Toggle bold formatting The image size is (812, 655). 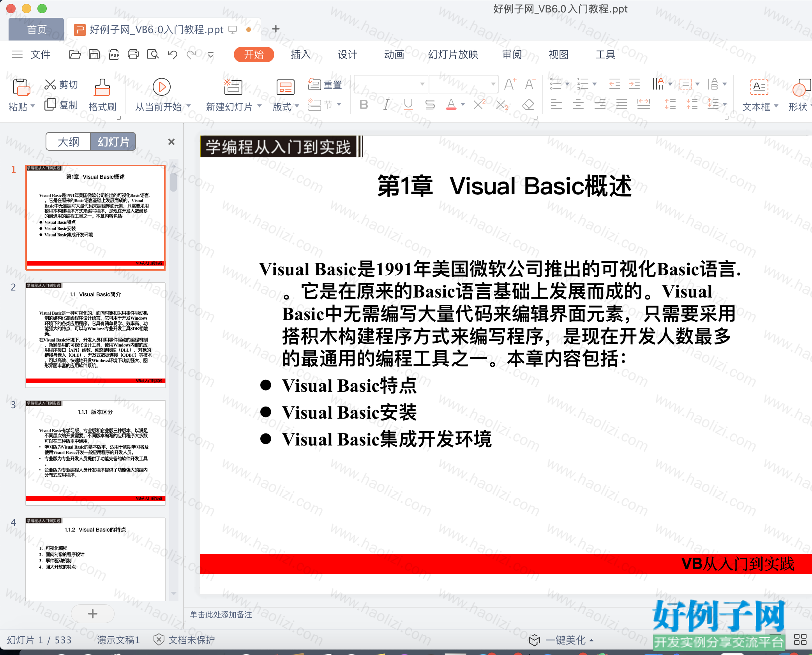(x=364, y=104)
